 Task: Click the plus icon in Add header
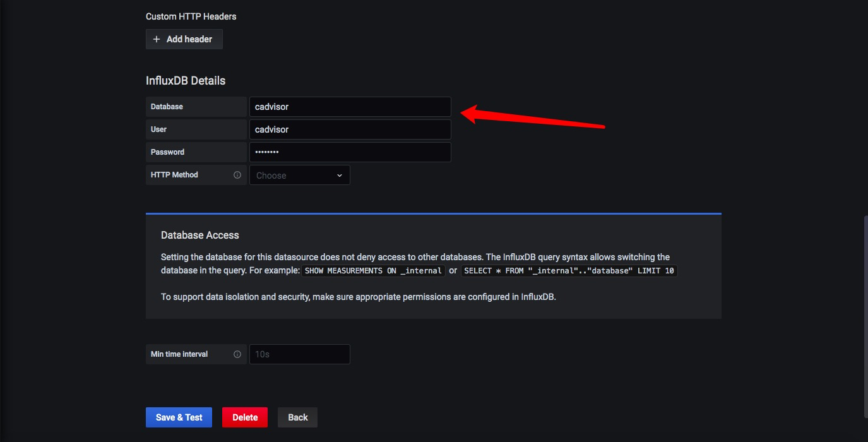(x=157, y=39)
